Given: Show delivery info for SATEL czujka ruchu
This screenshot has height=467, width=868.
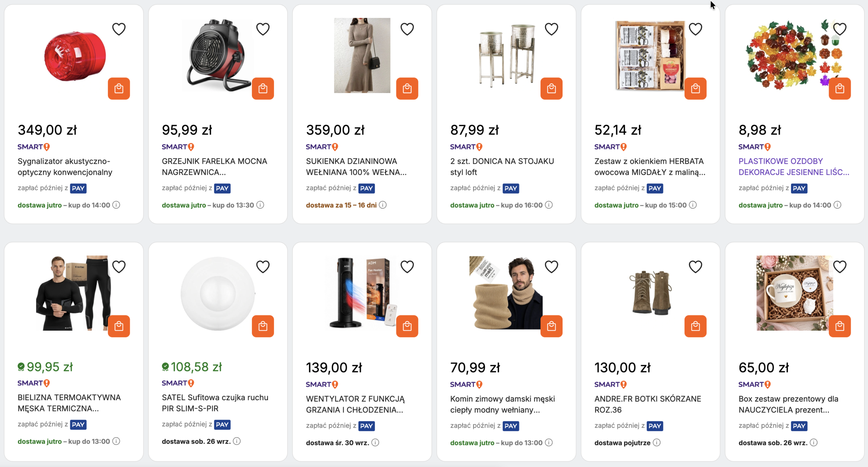Looking at the screenshot, I should pyautogui.click(x=237, y=441).
